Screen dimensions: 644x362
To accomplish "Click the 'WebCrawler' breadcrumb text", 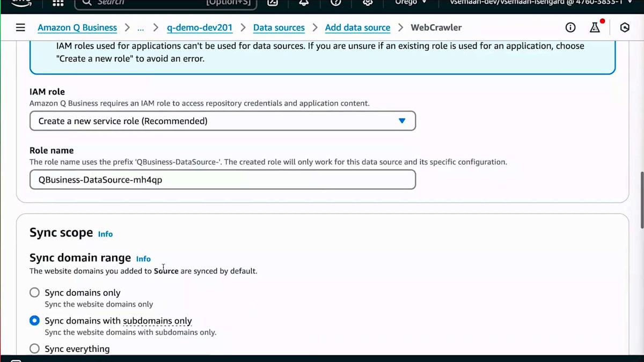I will tap(436, 27).
